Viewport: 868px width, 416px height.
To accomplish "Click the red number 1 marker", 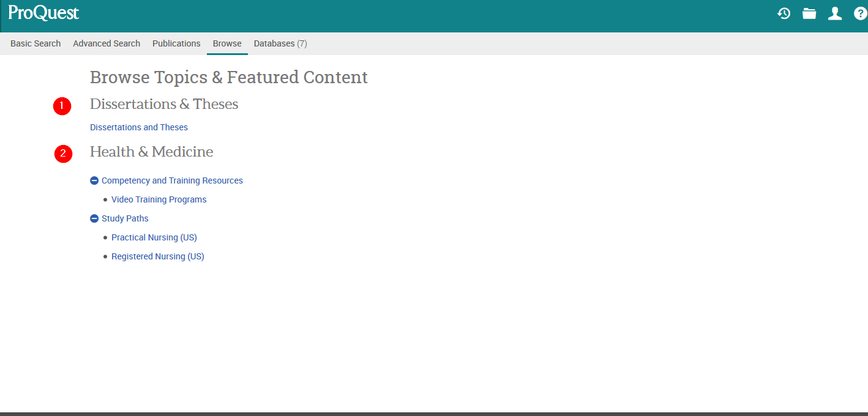I will [62, 106].
